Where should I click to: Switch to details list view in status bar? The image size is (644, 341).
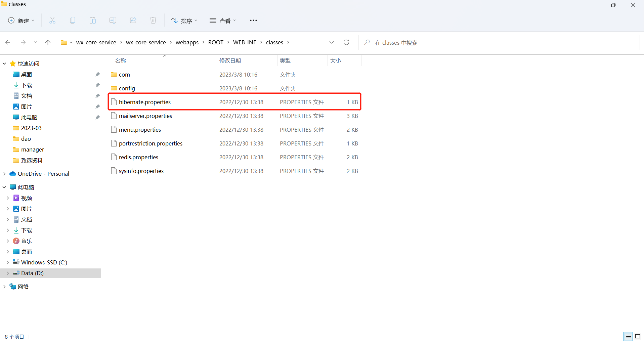point(628,336)
